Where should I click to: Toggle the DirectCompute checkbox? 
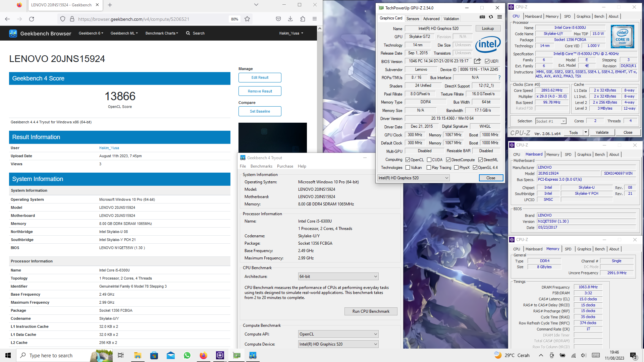(x=448, y=160)
